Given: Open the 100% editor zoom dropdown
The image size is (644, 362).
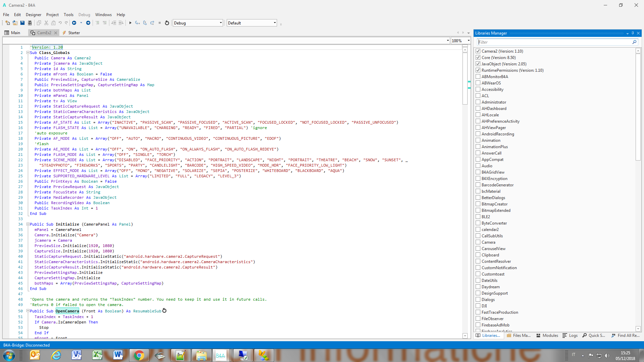Looking at the screenshot, I should (x=468, y=41).
